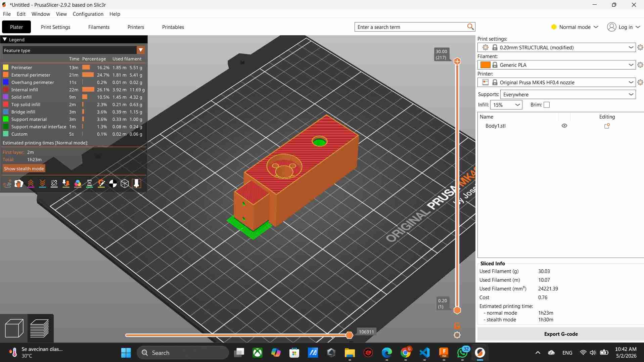
Task: Open Supports dropdown showing Everywhere
Action: [x=568, y=94]
